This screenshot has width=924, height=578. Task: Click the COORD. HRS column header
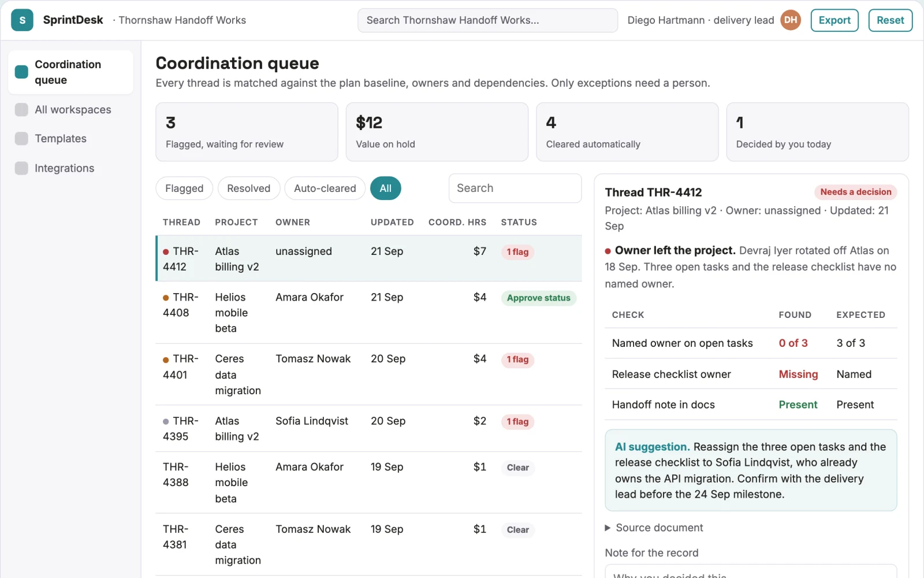(x=457, y=223)
